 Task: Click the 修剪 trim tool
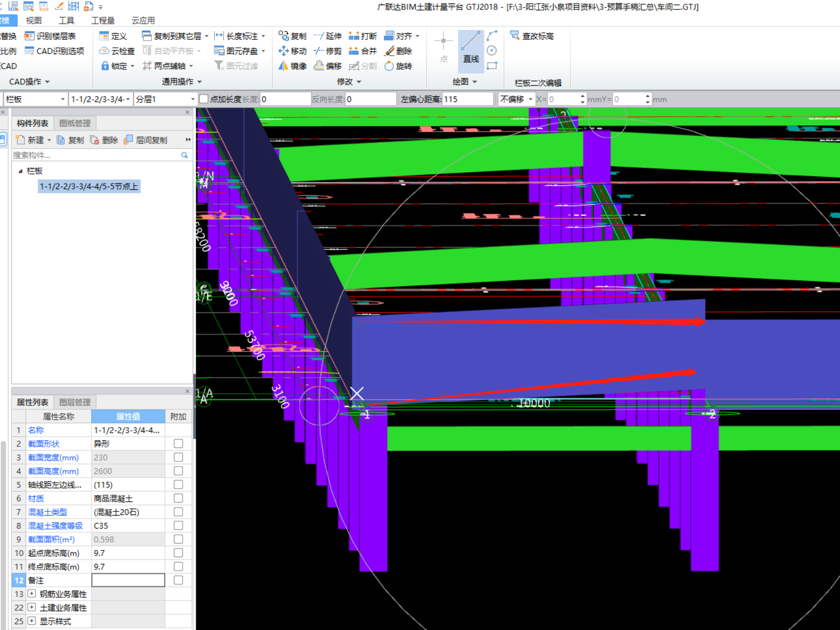[328, 51]
